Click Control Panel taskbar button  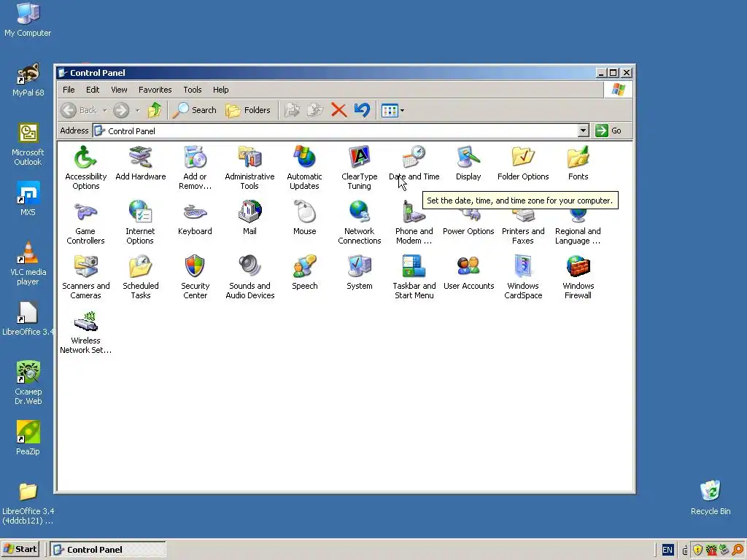(109, 549)
